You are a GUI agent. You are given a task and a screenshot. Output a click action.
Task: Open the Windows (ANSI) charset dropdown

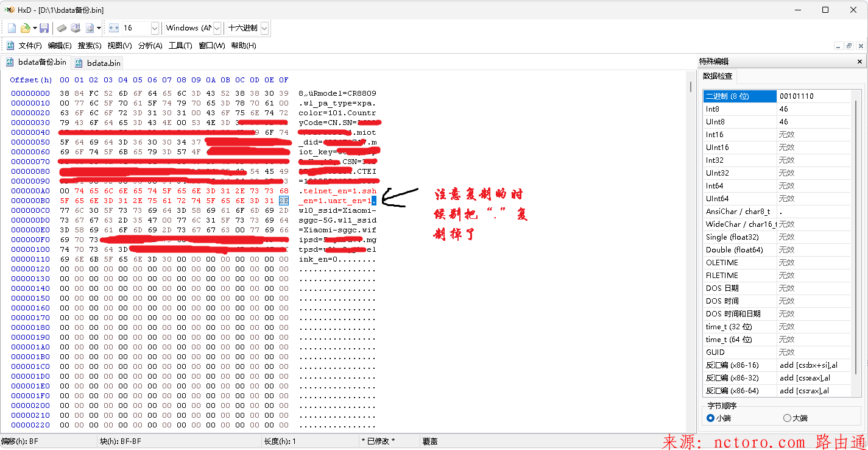[x=217, y=28]
